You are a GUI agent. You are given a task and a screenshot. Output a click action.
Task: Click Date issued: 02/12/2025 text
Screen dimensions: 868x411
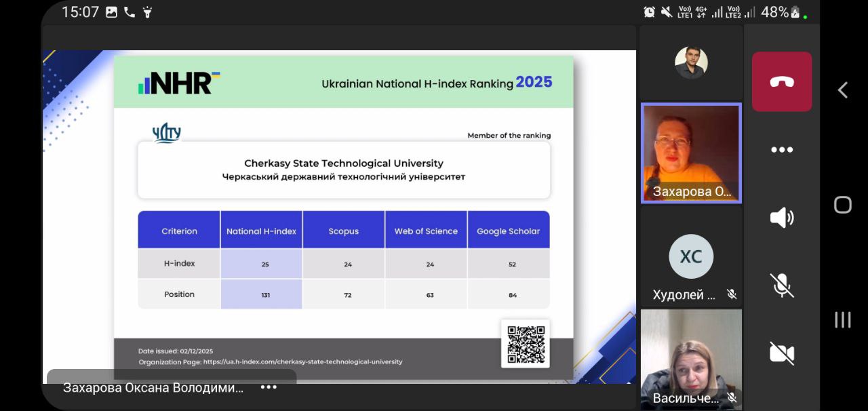tap(176, 351)
